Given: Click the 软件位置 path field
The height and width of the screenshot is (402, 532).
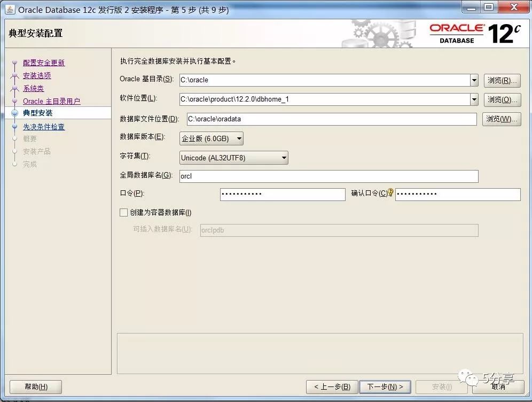Looking at the screenshot, I should coord(325,99).
